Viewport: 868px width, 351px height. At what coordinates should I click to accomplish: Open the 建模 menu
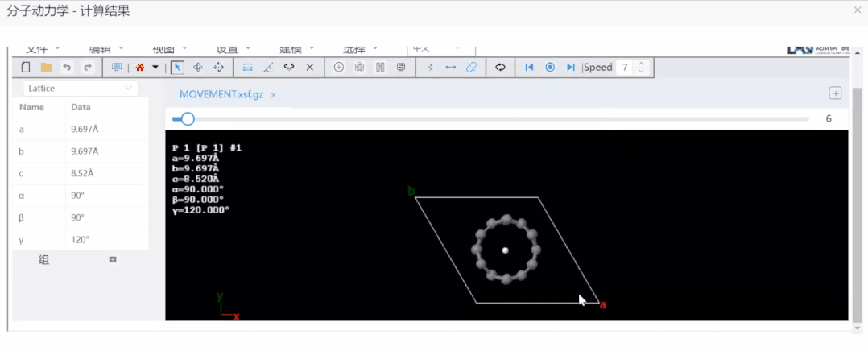(x=296, y=49)
